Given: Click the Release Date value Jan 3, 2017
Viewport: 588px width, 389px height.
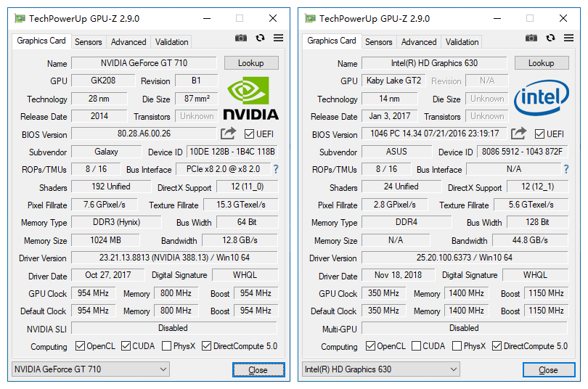Looking at the screenshot, I should (390, 116).
